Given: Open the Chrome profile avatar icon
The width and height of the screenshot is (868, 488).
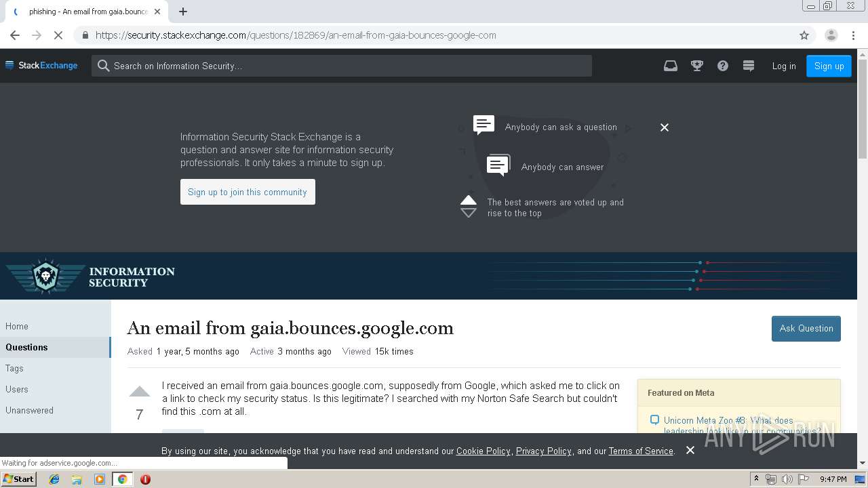Looking at the screenshot, I should pos(831,35).
